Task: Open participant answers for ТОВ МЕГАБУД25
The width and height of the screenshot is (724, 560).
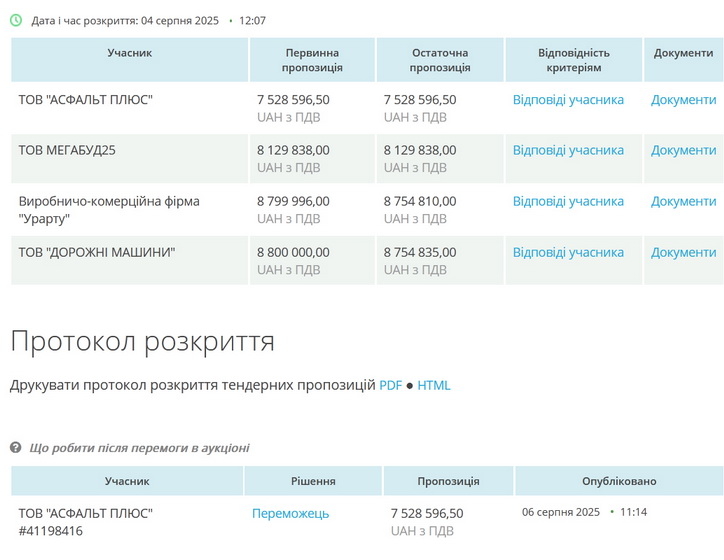Action: coord(568,151)
